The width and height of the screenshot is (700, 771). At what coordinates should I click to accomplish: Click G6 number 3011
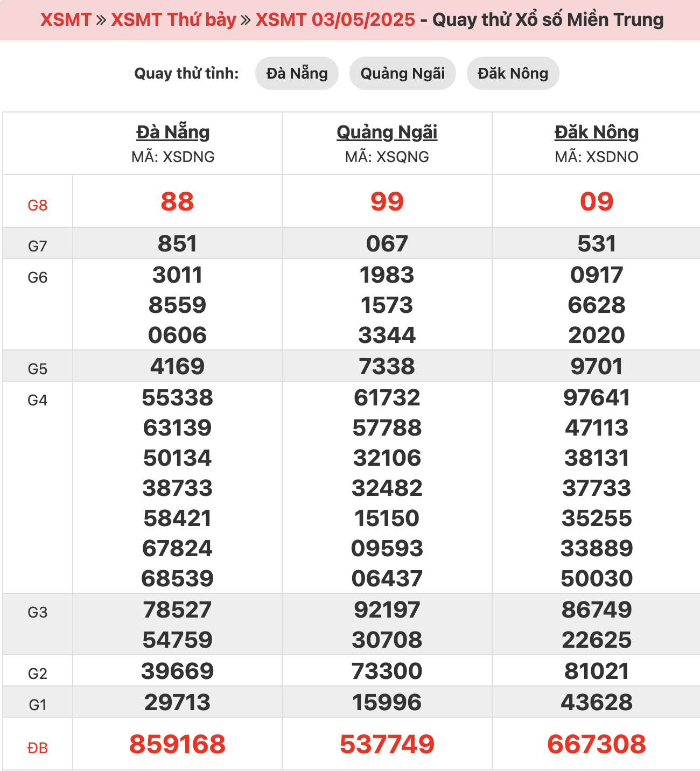(x=177, y=275)
